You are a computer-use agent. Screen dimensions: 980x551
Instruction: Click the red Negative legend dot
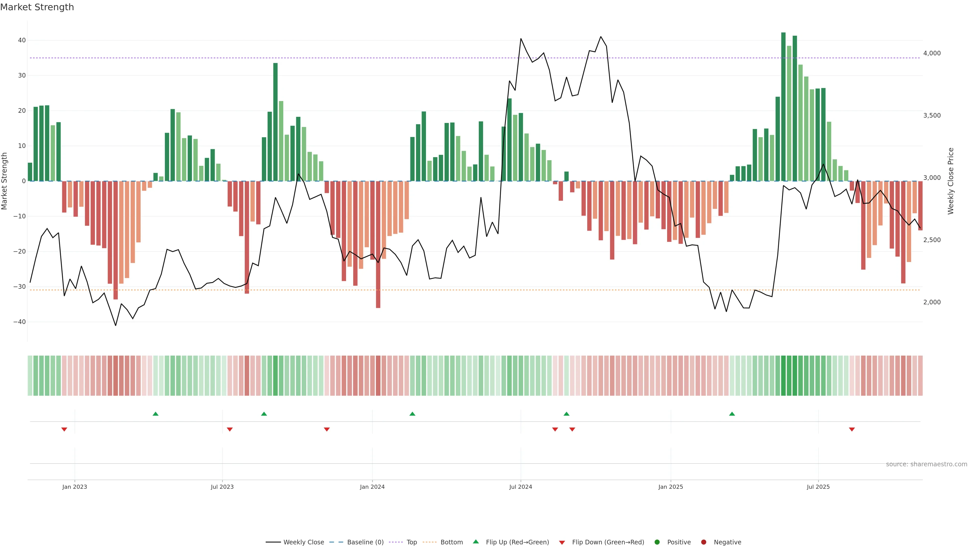703,542
